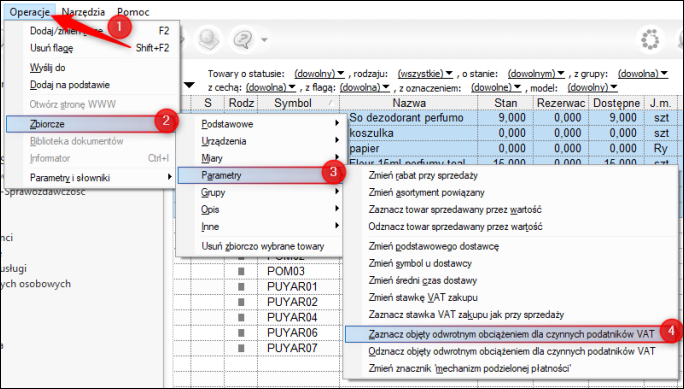Click the So dezodorant perfumo name cell

coord(413,118)
